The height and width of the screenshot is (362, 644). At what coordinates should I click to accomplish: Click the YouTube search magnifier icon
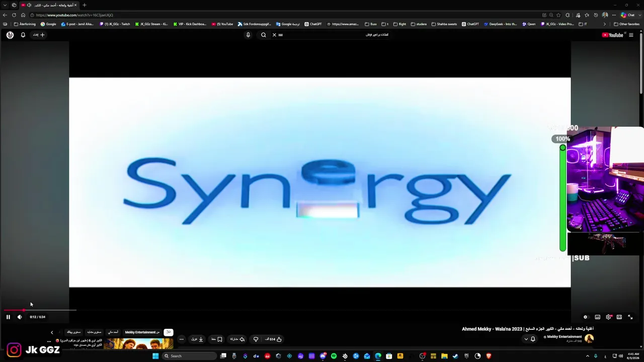coord(263,35)
